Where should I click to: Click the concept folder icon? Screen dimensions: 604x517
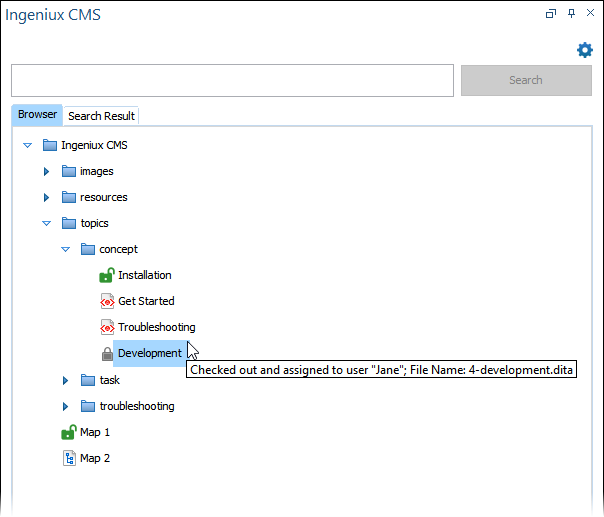[88, 249]
